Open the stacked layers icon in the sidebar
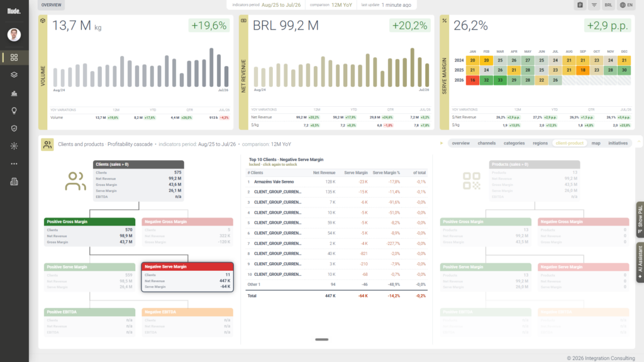This screenshot has height=362, width=644. pos(14,75)
